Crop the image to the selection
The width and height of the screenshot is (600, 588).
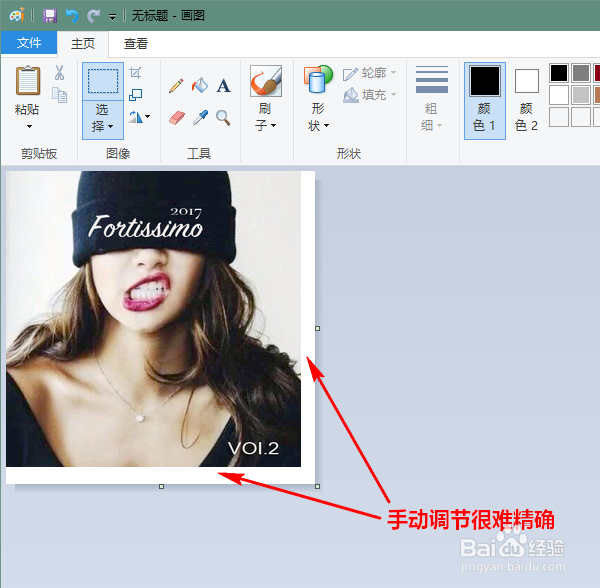(135, 73)
